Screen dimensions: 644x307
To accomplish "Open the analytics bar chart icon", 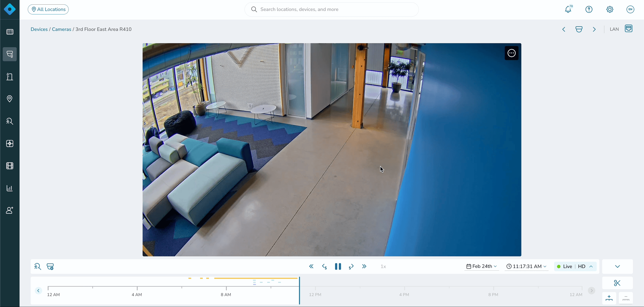I will tap(10, 188).
